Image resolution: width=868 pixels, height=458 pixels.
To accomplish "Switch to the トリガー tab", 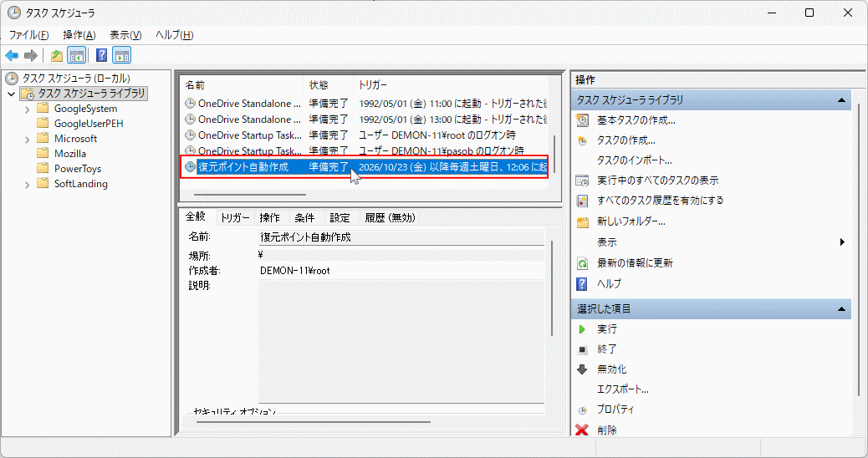I will tap(235, 218).
